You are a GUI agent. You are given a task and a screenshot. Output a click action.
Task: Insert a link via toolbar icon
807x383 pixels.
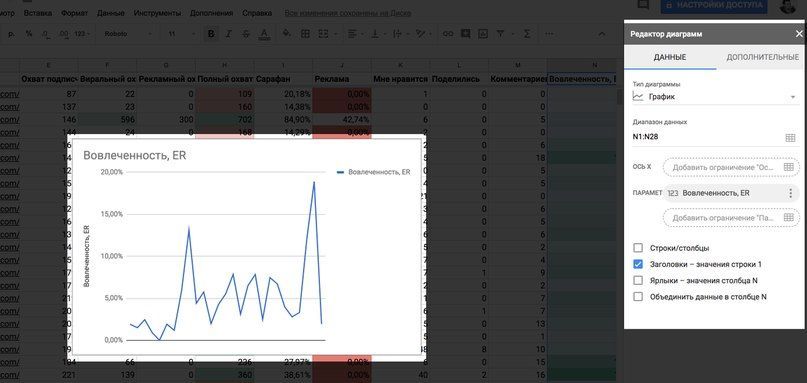[448, 34]
